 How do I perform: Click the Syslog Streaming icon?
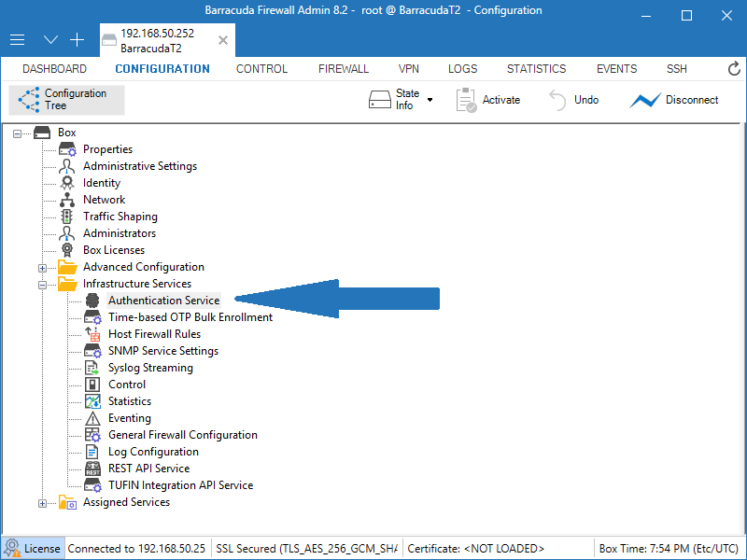pyautogui.click(x=92, y=368)
